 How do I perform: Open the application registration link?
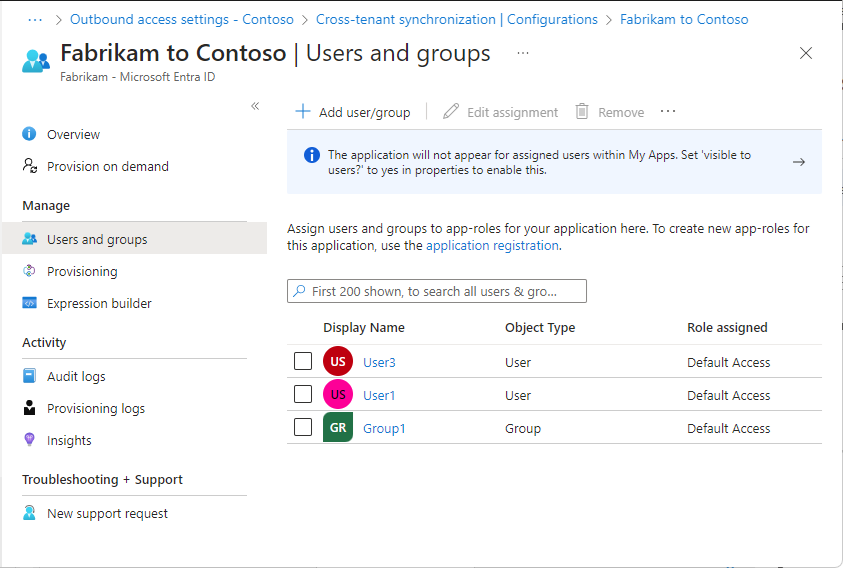(x=492, y=245)
